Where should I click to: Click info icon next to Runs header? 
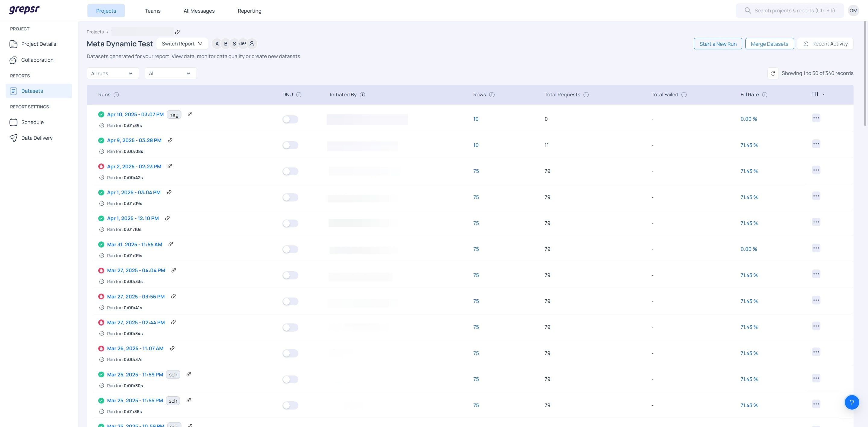pyautogui.click(x=116, y=95)
